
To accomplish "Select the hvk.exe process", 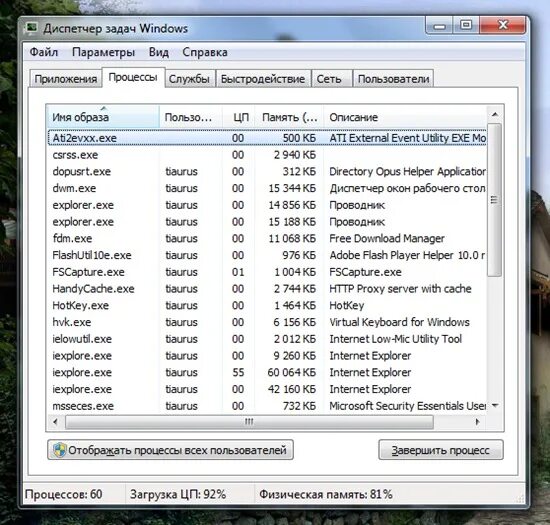I will [x=267, y=322].
